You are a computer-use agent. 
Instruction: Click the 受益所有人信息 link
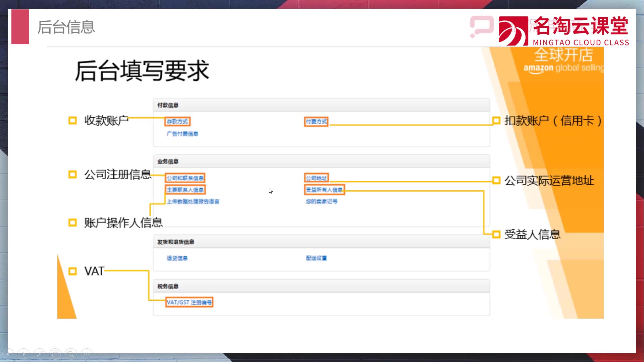pyautogui.click(x=324, y=190)
